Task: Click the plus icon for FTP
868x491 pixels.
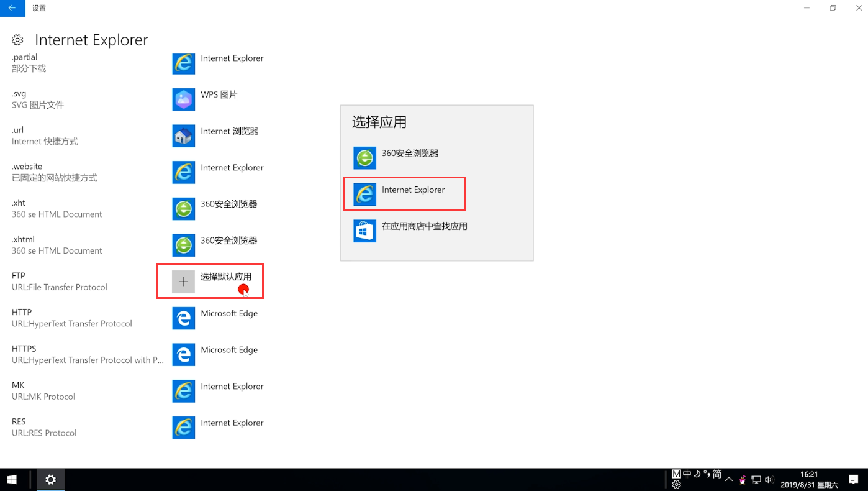Action: (183, 282)
